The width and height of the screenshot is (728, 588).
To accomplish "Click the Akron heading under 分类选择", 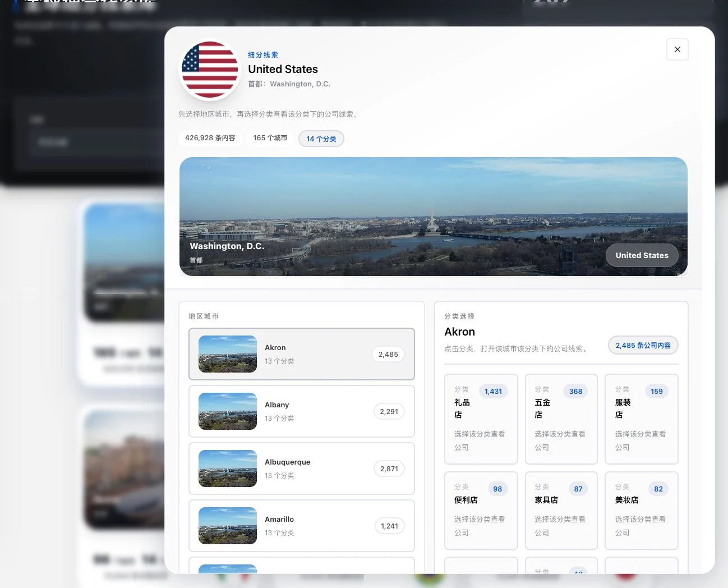I will (460, 332).
